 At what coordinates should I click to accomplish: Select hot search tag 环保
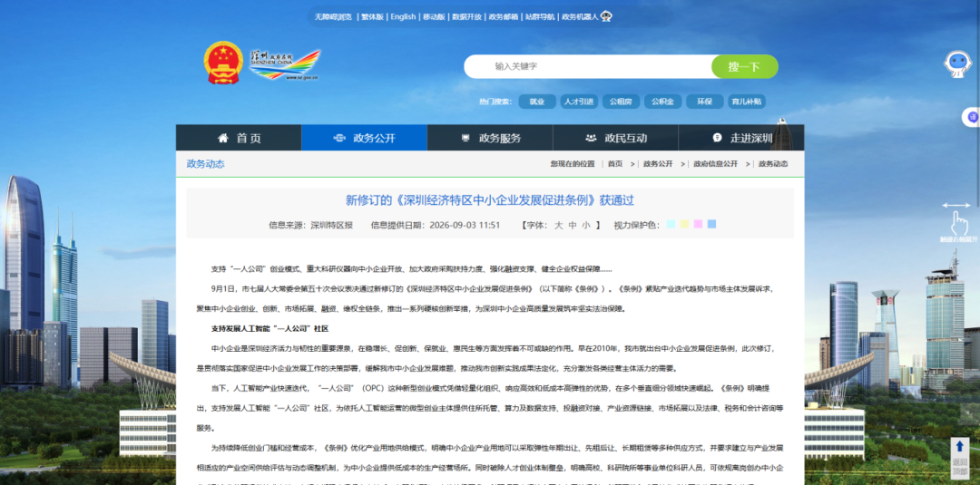[x=704, y=102]
